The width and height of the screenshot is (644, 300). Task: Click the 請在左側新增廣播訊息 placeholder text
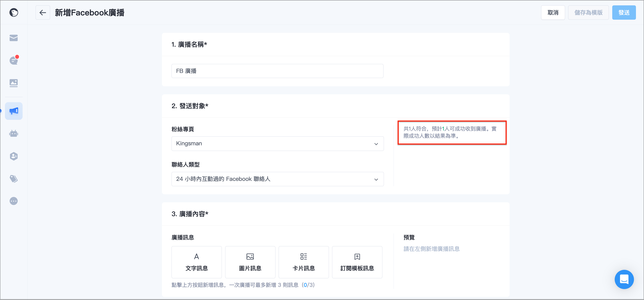coord(432,249)
